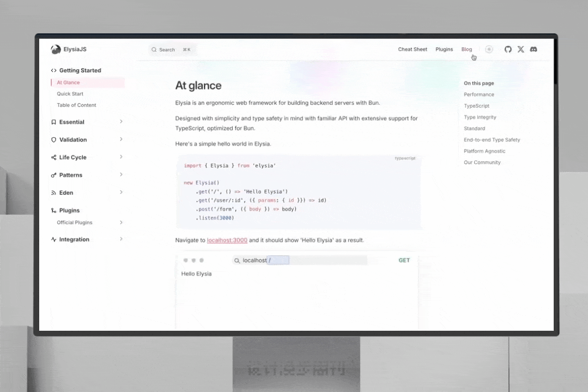Click the Validation shield icon
This screenshot has height=392, width=588.
coord(54,140)
